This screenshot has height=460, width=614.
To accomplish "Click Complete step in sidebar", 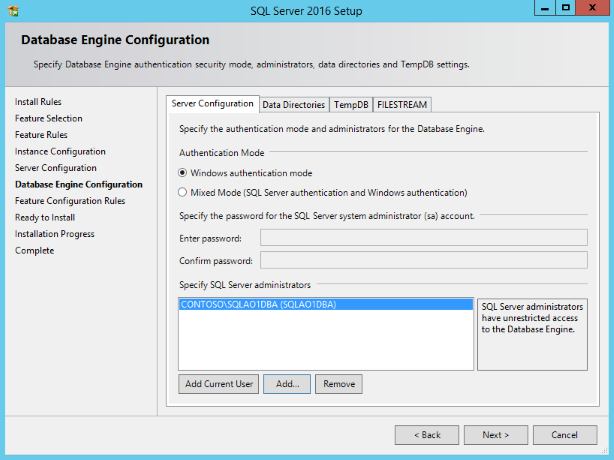I will click(34, 251).
